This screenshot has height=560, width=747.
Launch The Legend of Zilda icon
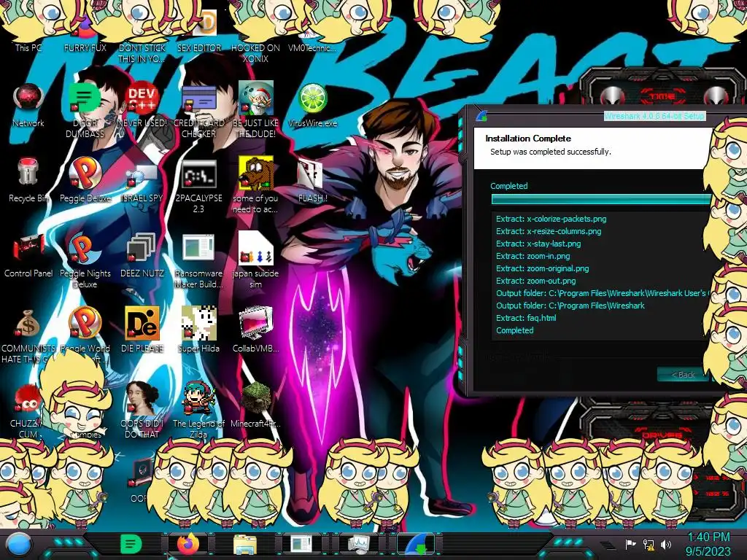198,411
